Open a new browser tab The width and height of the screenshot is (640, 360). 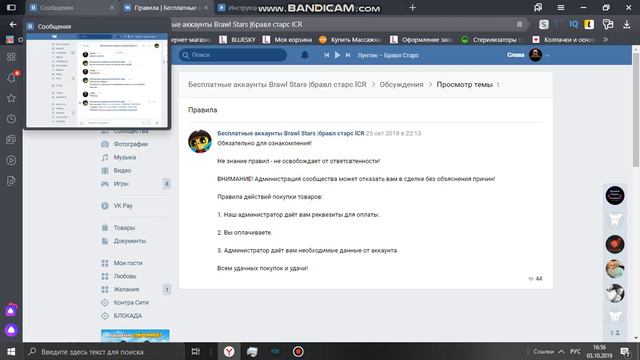point(412,7)
